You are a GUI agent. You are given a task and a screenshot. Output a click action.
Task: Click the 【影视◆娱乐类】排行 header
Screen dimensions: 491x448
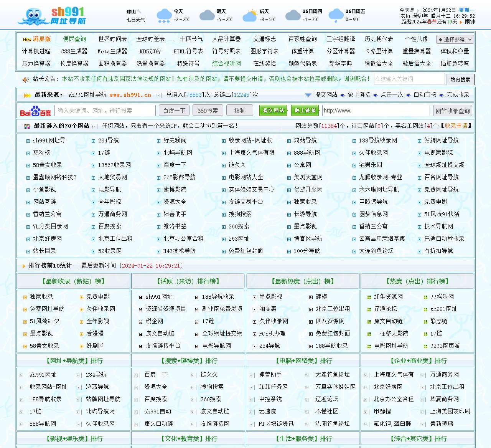(73, 438)
